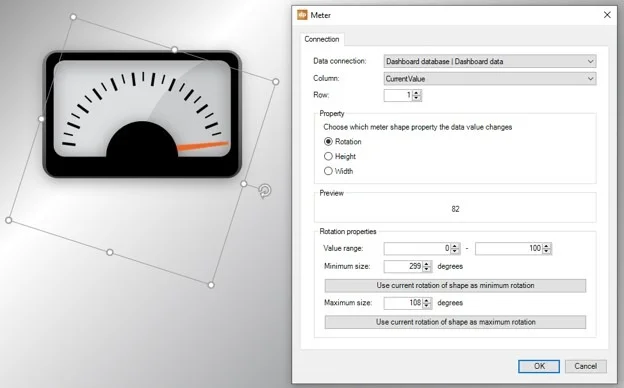
Task: Confirm the dialog with OK
Action: tap(539, 366)
